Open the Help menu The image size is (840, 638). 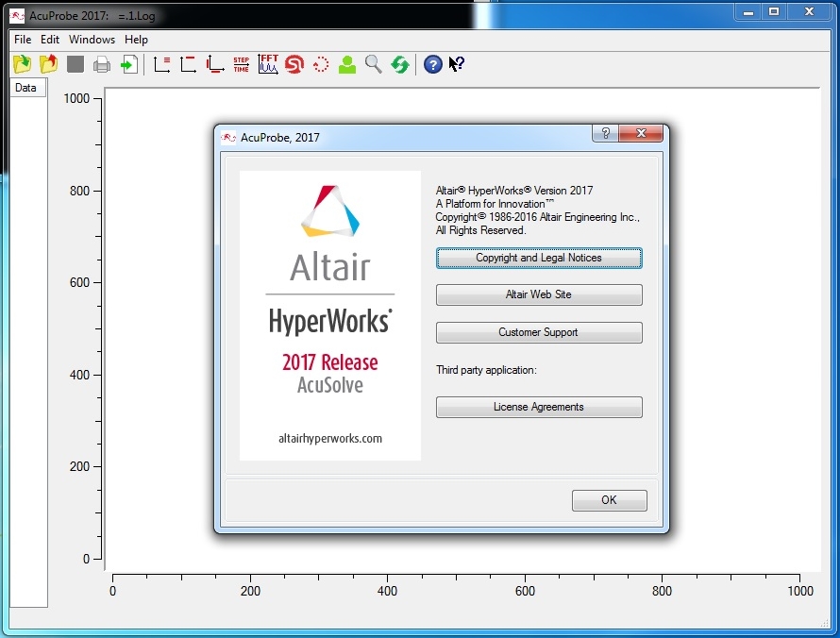point(136,40)
